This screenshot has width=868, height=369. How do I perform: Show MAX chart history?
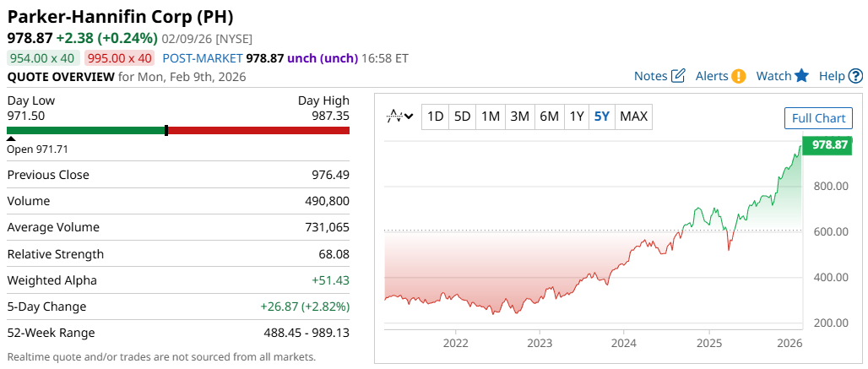[x=633, y=117]
